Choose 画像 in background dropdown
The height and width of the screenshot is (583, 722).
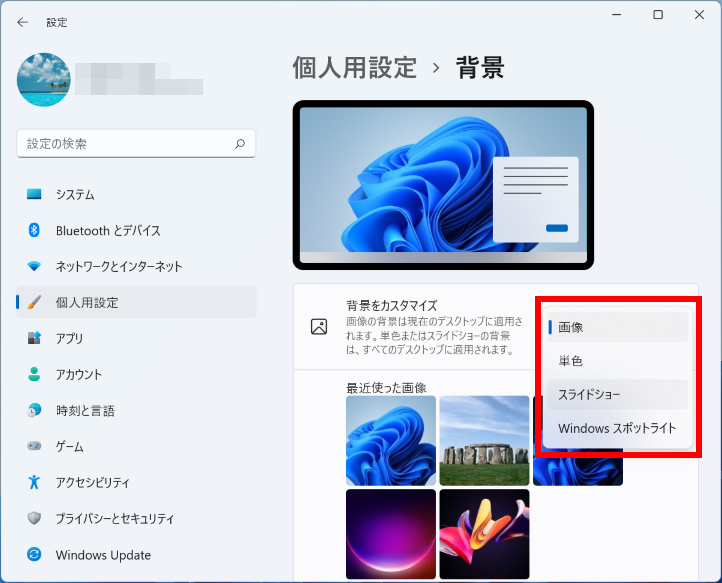(617, 327)
